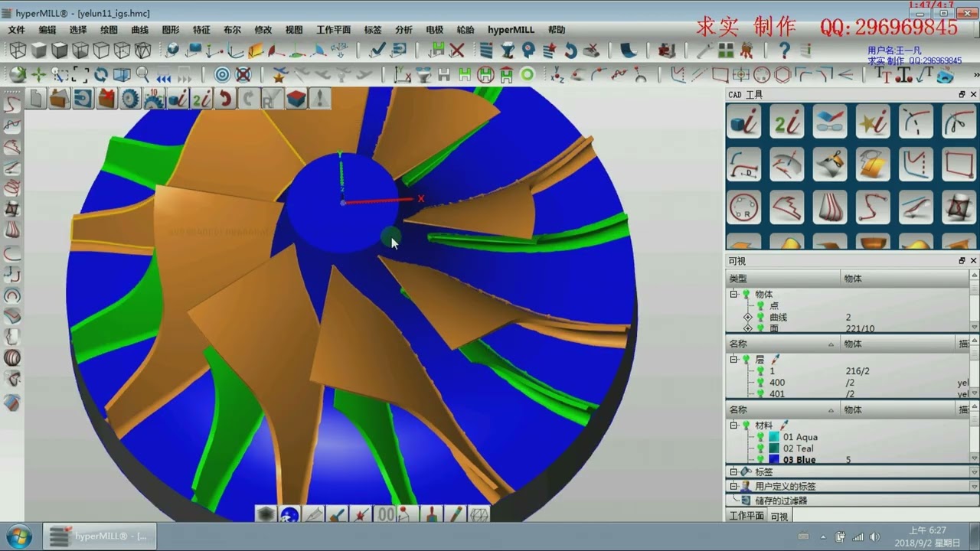Collapse the 标签 section
The image size is (980, 551).
733,472
